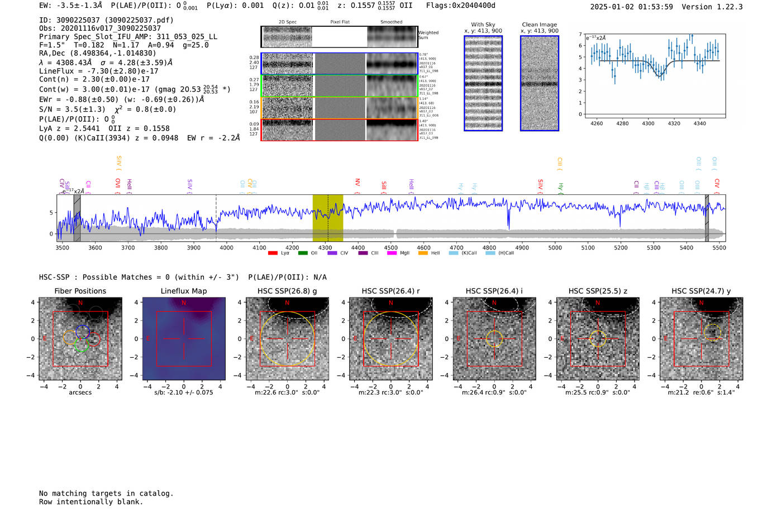Viewport: 782px width, 532px height.
Task: Click the 'LineFlux = -7.30(±2.80)e-17' line
Action: [x=99, y=71]
